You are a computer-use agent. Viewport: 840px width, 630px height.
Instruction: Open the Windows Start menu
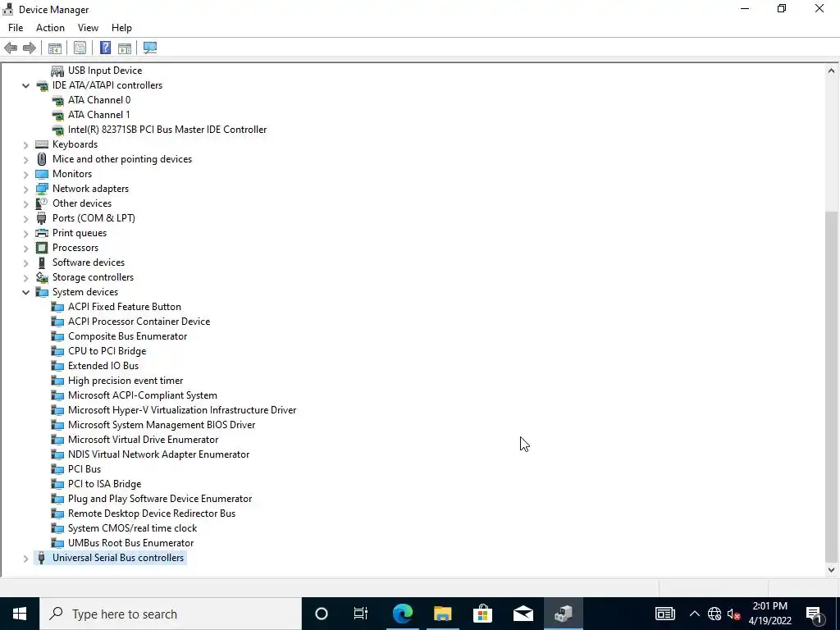pos(20,614)
